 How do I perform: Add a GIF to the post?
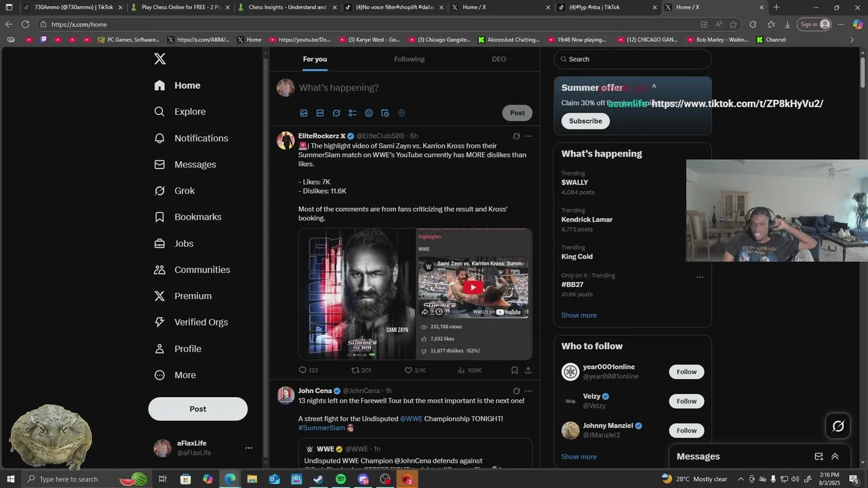click(x=320, y=113)
